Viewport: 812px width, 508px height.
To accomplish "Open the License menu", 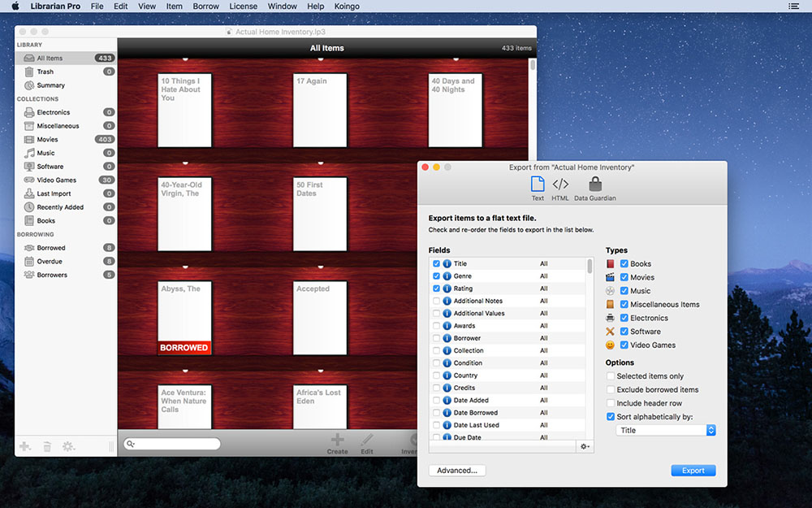I will [243, 7].
